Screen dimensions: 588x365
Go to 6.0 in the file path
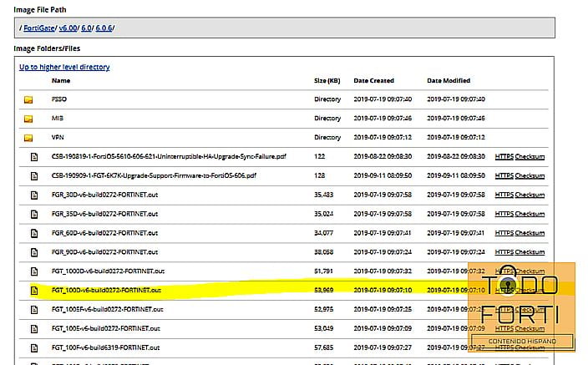86,28
